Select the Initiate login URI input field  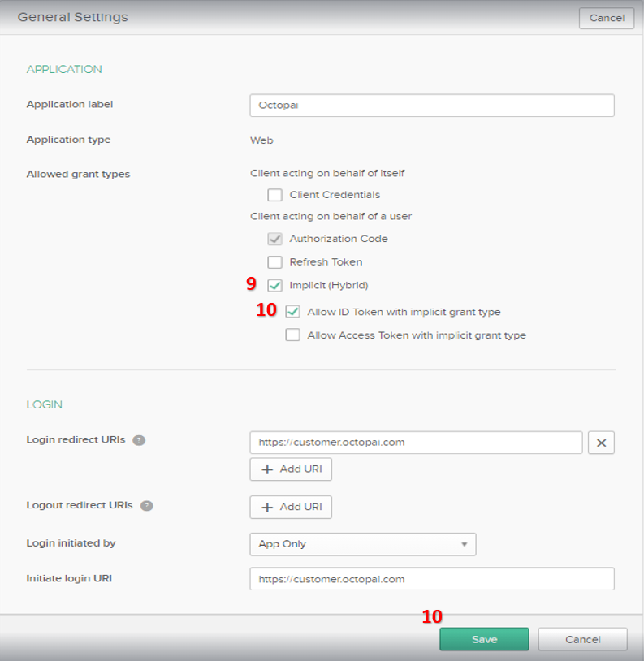(431, 579)
